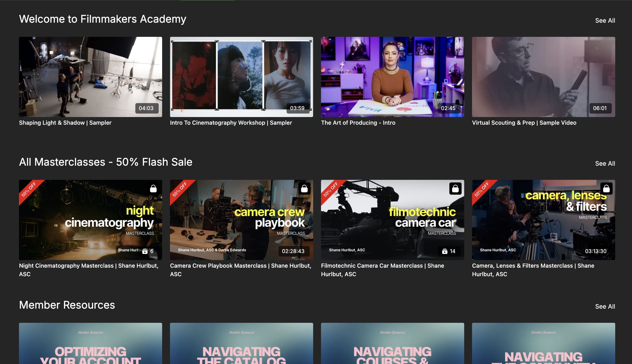Open 'Navigating The Catalog' member resource card
632x364 pixels.
(241, 344)
